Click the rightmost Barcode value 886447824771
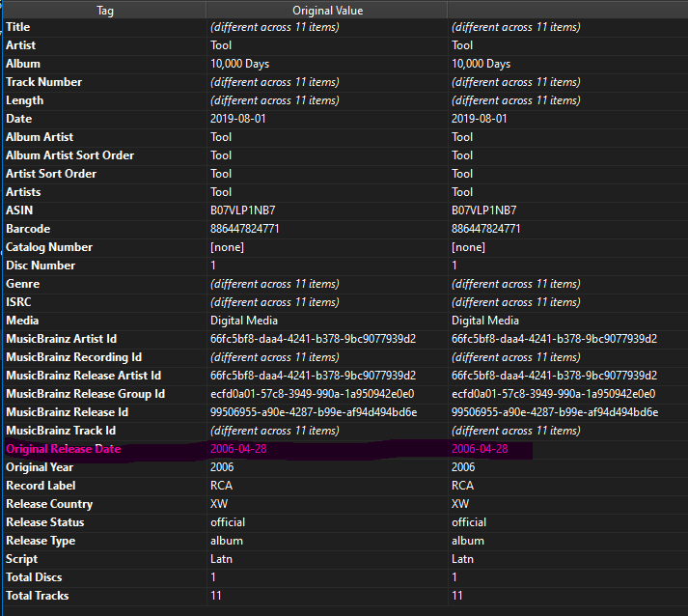The width and height of the screenshot is (688, 616). 486,229
